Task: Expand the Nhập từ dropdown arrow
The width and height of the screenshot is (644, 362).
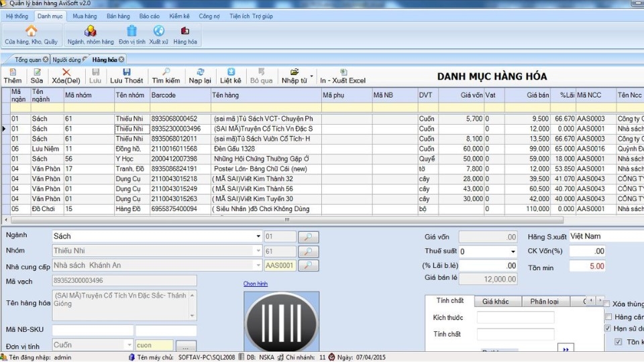Action: click(x=313, y=76)
